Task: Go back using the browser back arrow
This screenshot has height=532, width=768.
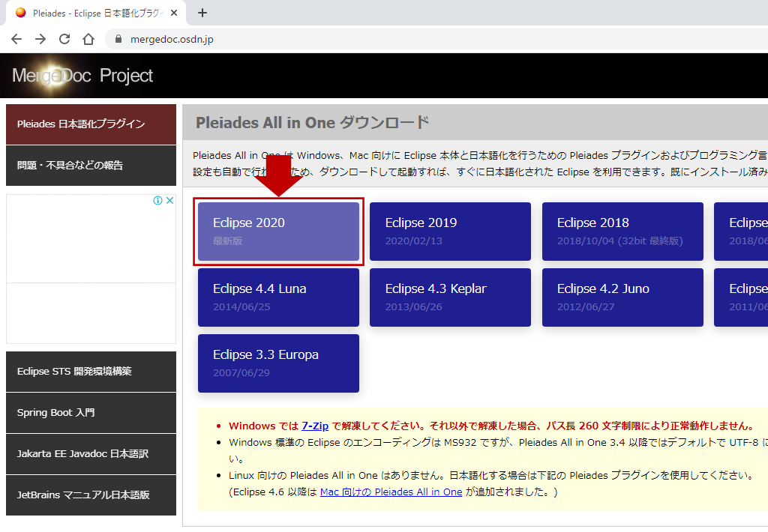Action: [x=16, y=39]
